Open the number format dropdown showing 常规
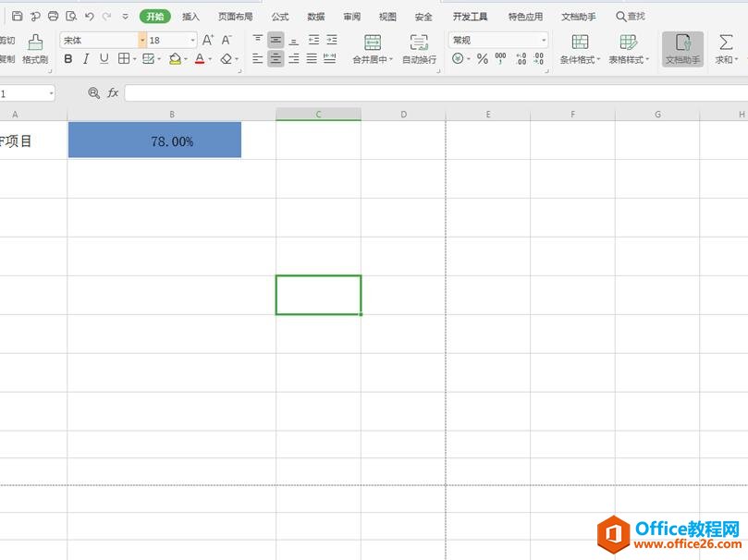This screenshot has width=748, height=560. click(x=498, y=40)
